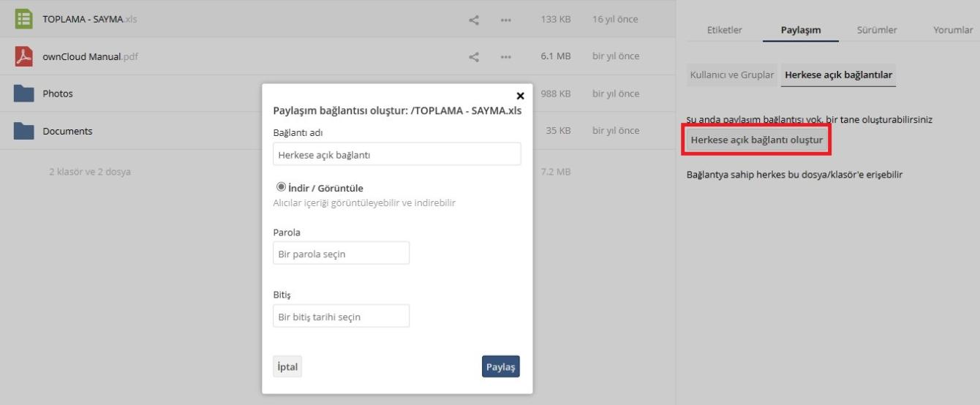Click the Parola password field
The image size is (980, 405).
341,253
